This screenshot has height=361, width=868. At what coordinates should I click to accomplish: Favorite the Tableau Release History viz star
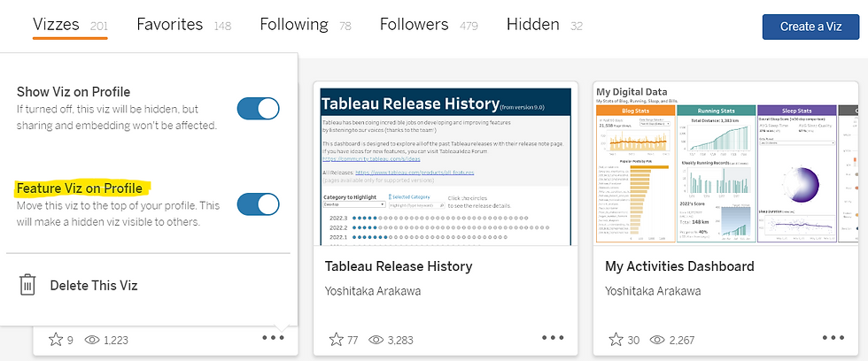(336, 339)
